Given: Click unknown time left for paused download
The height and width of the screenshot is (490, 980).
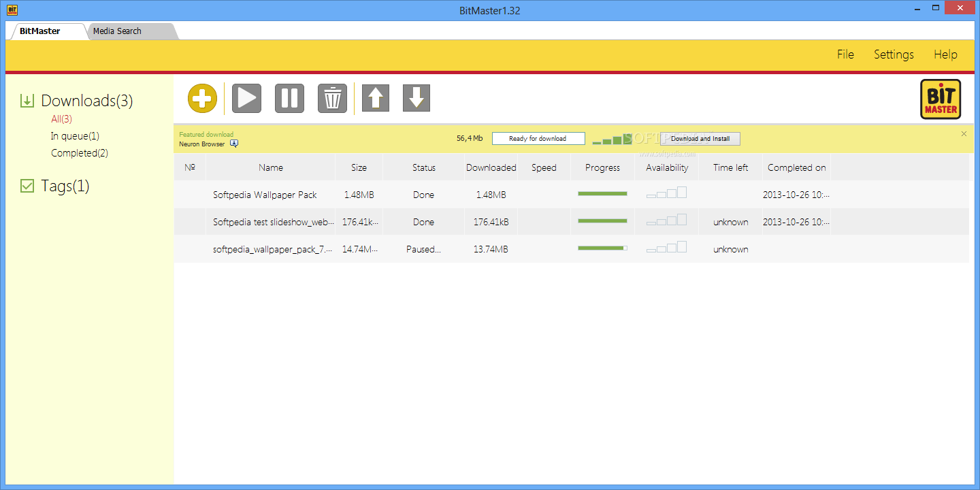Looking at the screenshot, I should 731,249.
